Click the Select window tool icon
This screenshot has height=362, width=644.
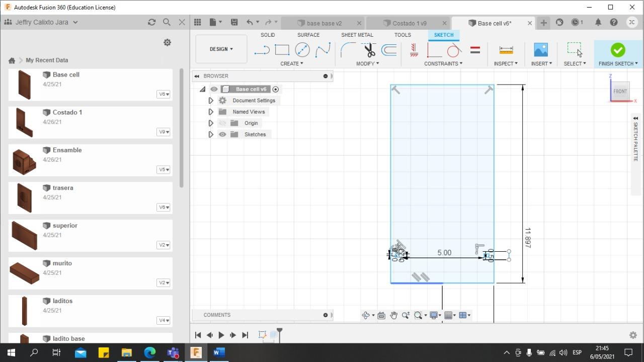(574, 49)
